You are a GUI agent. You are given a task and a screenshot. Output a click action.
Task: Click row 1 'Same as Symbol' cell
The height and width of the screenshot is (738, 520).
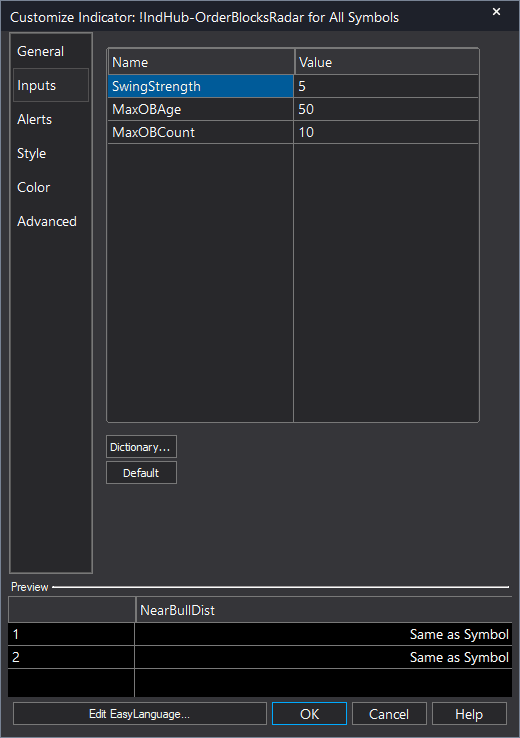(323, 634)
